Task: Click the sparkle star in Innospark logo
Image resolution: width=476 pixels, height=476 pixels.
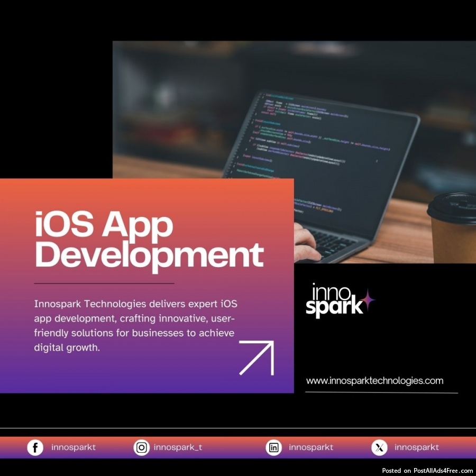Action: pyautogui.click(x=368, y=299)
